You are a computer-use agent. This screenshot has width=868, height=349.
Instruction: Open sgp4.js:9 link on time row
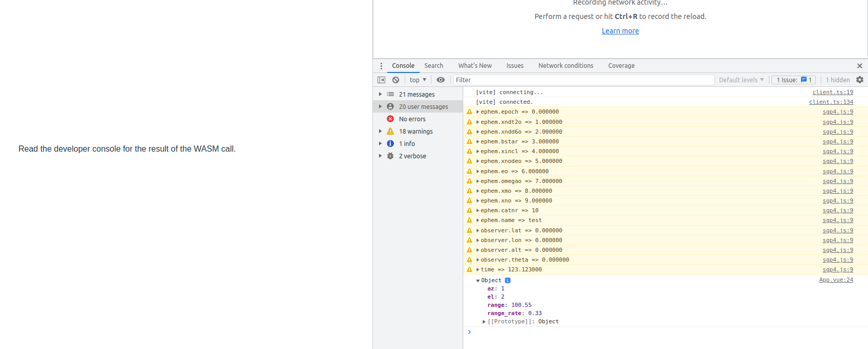coord(838,270)
